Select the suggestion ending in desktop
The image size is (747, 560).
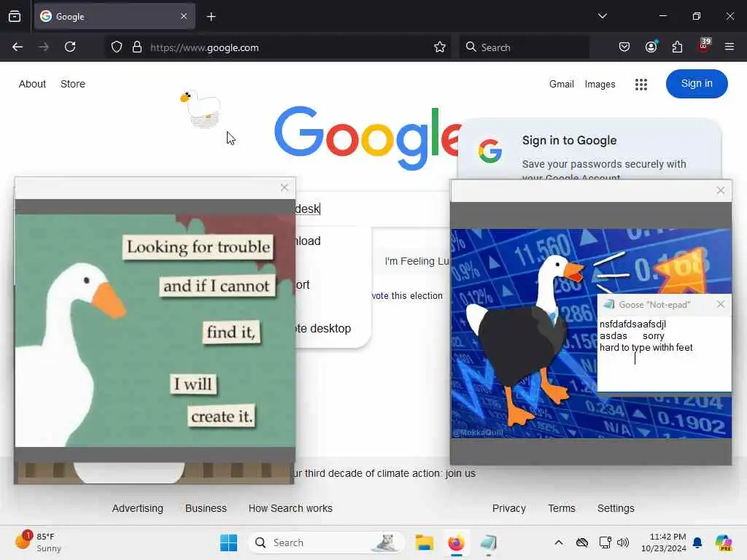324,329
